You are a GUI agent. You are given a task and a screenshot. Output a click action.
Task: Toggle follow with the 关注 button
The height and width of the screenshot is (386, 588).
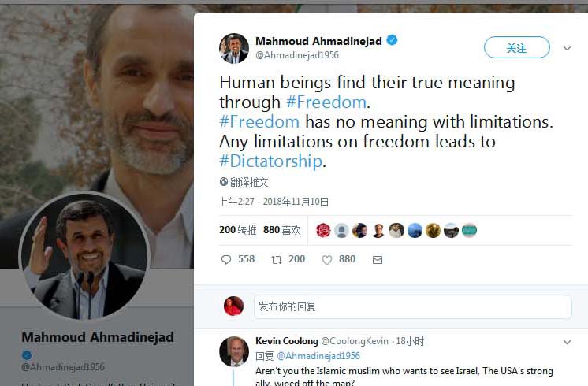click(x=517, y=47)
